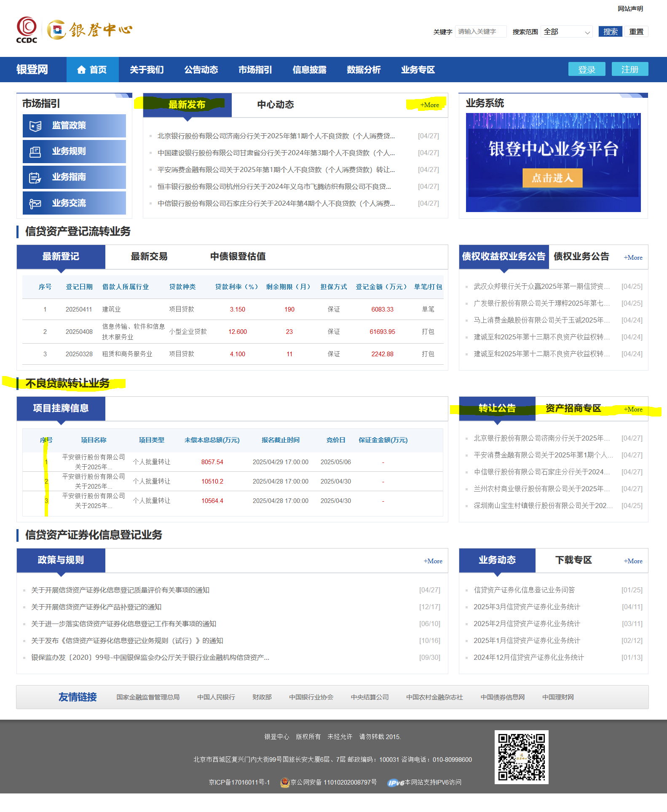The image size is (667, 812).
Task: Click the 业务规则 document icon
Action: click(x=35, y=152)
